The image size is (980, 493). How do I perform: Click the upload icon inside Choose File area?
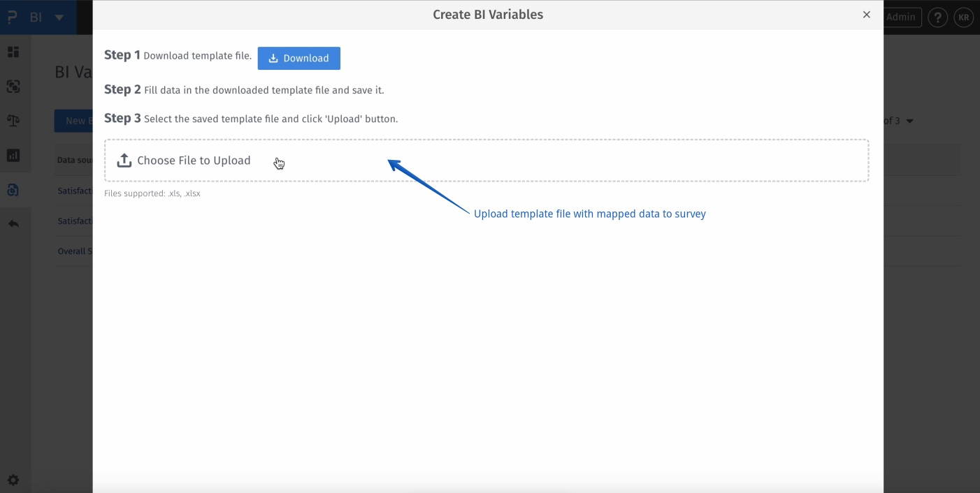pos(124,159)
